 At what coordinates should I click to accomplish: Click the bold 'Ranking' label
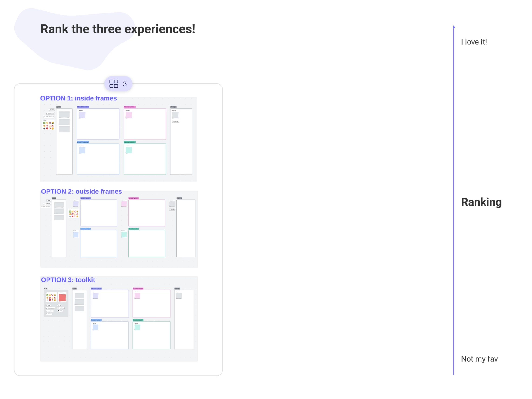(481, 202)
